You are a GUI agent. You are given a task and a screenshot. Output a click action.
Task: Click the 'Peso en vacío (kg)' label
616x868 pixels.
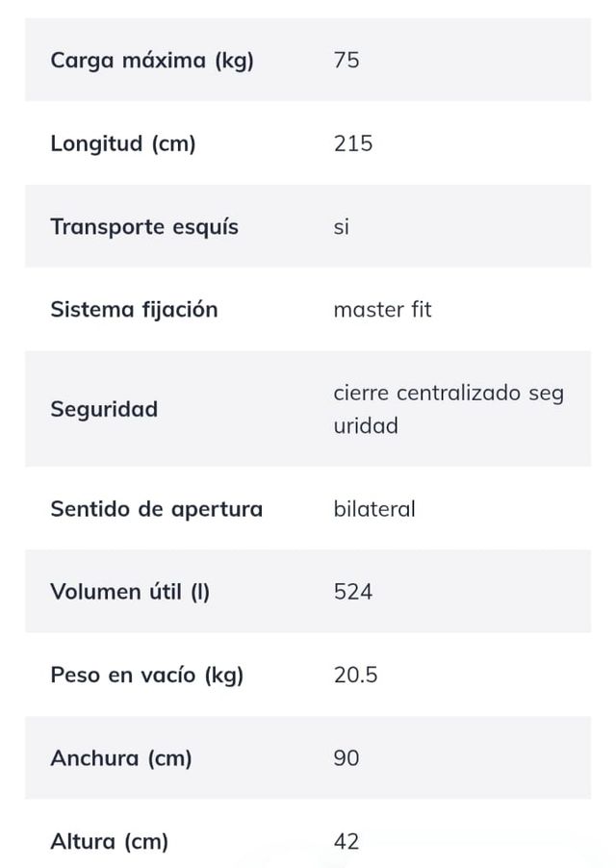(x=146, y=676)
